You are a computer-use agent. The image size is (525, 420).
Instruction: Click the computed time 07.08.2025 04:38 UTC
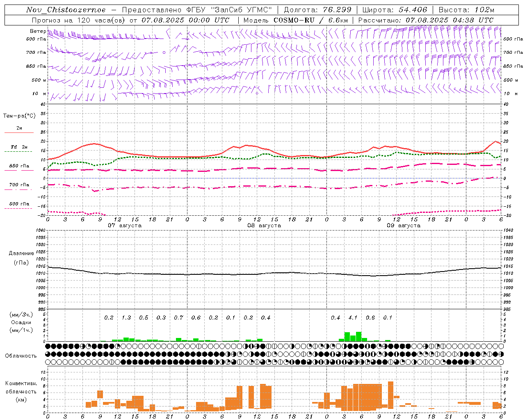tap(450, 20)
